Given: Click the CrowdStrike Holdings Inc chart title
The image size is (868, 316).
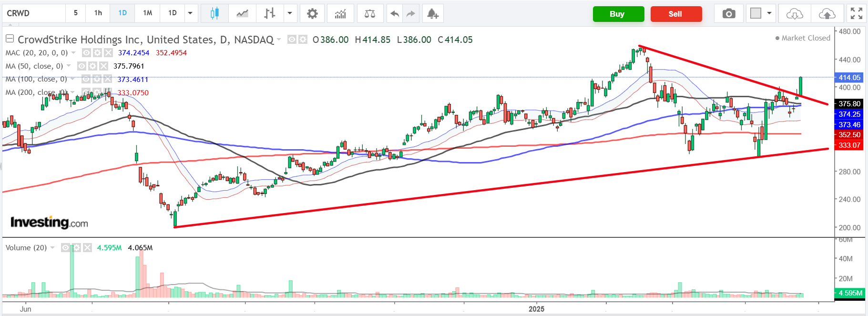Looking at the screenshot, I should (x=146, y=40).
